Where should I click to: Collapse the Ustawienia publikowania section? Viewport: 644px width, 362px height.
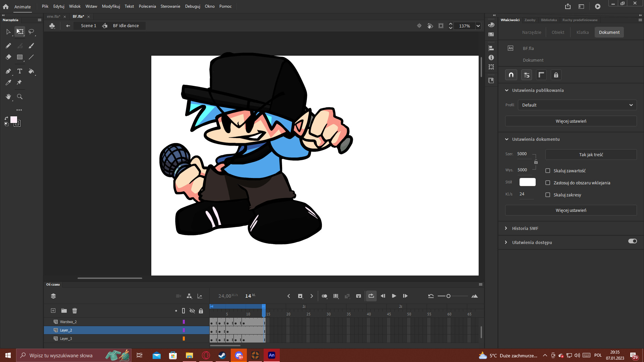[506, 90]
